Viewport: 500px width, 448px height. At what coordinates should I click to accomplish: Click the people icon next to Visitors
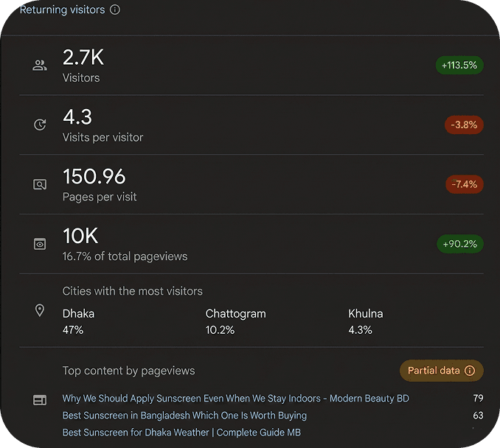[40, 66]
